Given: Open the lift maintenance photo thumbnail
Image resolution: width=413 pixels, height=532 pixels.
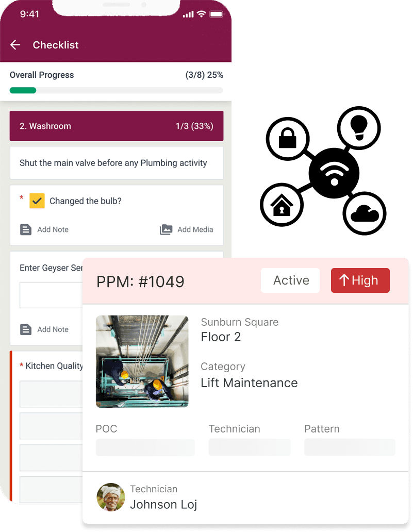Looking at the screenshot, I should 142,361.
